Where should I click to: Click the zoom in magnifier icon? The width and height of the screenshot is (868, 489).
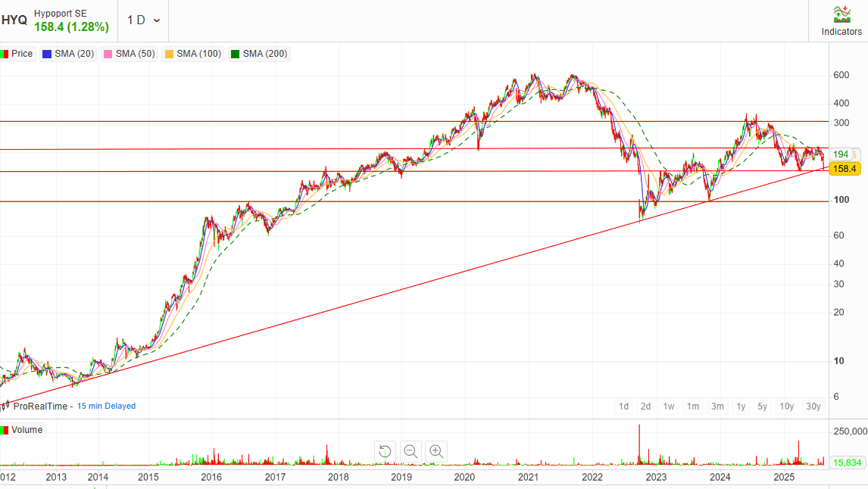click(436, 451)
